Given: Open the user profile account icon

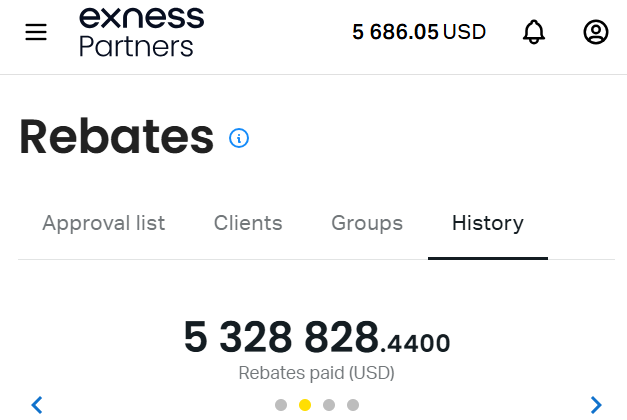Looking at the screenshot, I should pyautogui.click(x=596, y=32).
